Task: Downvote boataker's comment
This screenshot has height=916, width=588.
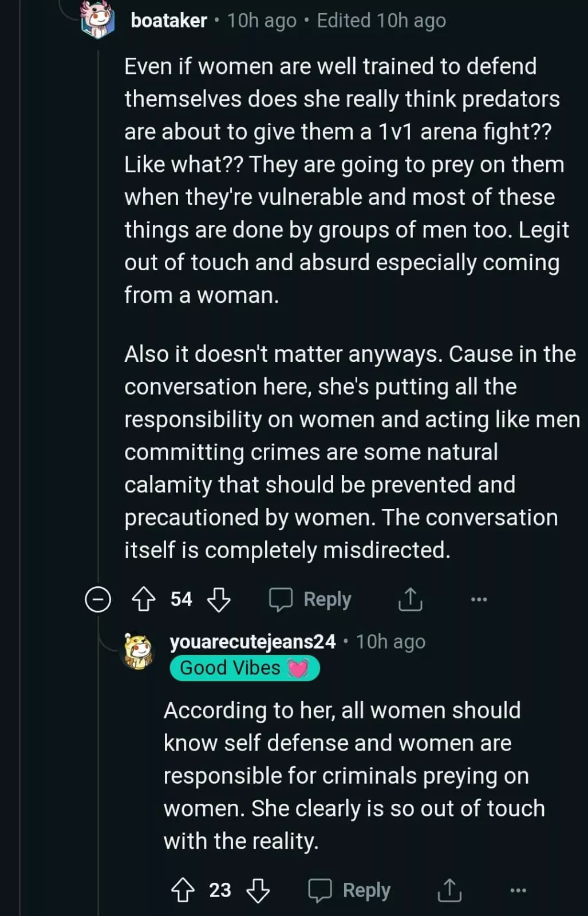Action: pos(219,599)
